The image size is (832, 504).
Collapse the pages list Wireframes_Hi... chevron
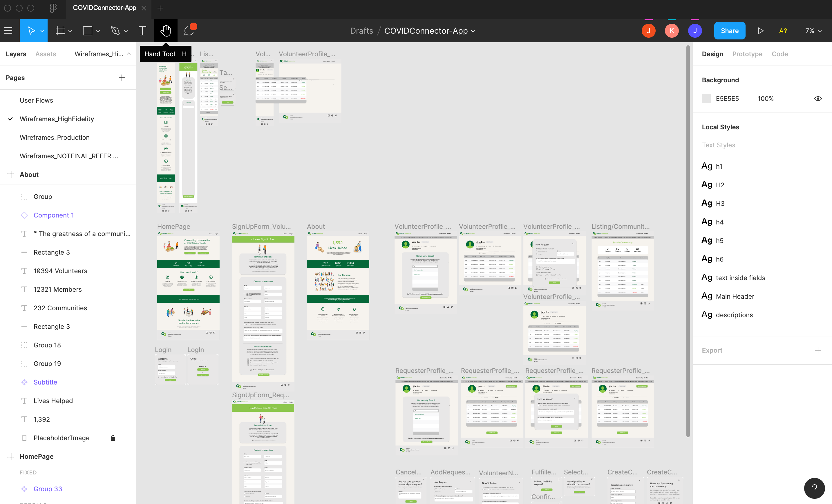pyautogui.click(x=129, y=54)
